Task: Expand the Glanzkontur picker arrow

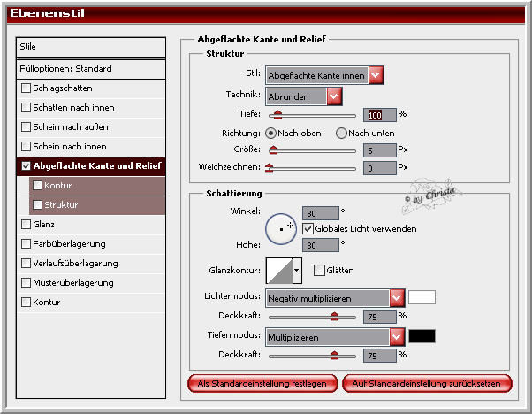Action: (x=297, y=271)
